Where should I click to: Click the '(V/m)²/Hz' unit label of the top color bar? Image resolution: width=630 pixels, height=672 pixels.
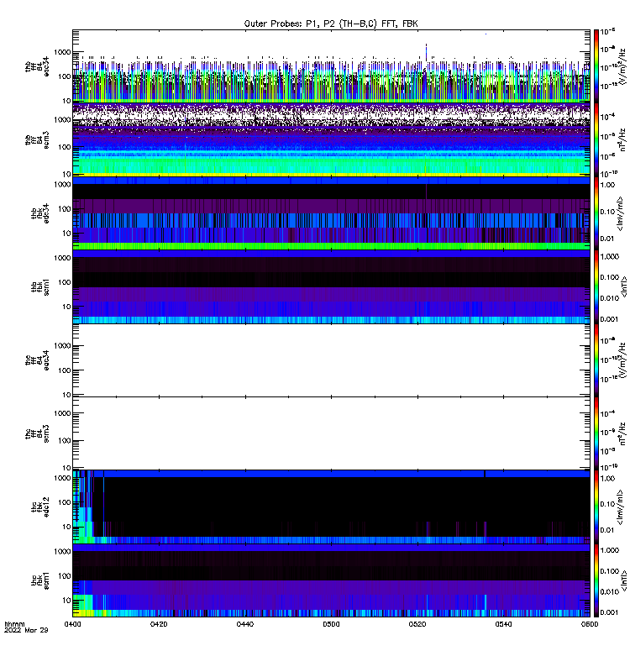[x=623, y=66]
